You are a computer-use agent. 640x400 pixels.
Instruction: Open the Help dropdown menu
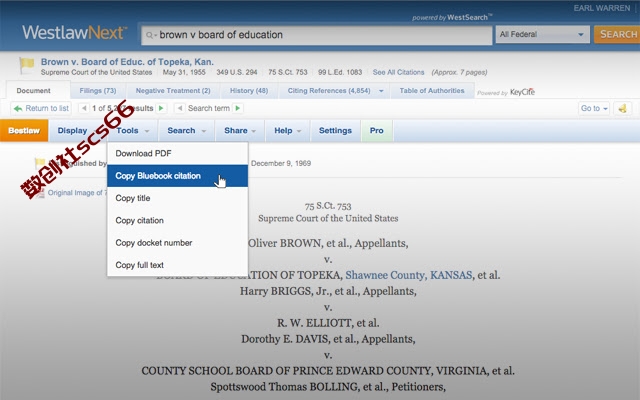[x=287, y=131]
